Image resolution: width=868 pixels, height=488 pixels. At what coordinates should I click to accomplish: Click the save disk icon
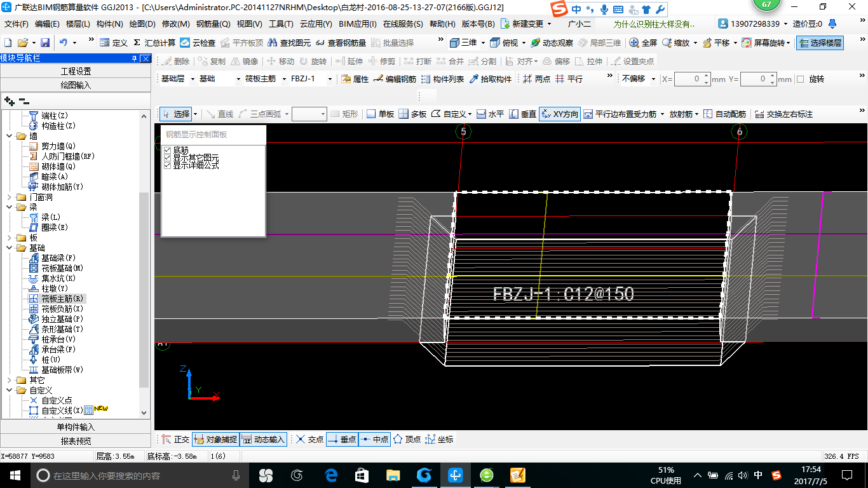click(45, 43)
